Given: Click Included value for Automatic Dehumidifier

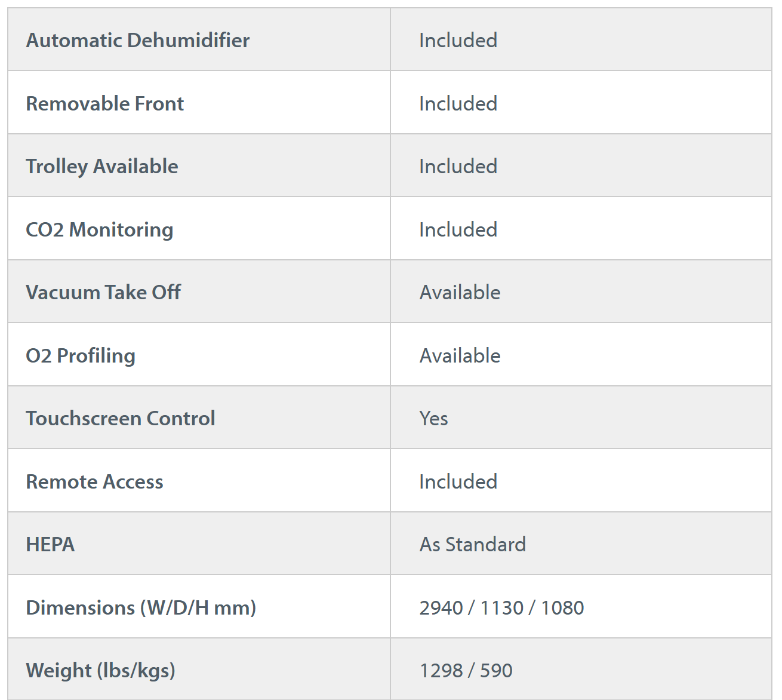Looking at the screenshot, I should tap(458, 40).
